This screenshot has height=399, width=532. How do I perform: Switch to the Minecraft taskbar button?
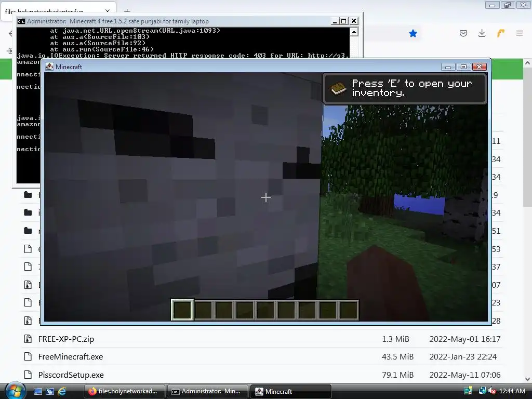pyautogui.click(x=291, y=391)
